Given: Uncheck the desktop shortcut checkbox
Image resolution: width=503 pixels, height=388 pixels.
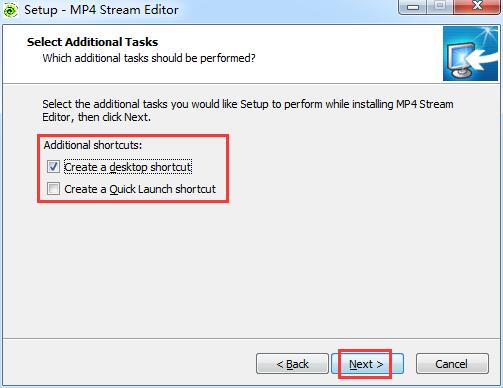Looking at the screenshot, I should 53,167.
